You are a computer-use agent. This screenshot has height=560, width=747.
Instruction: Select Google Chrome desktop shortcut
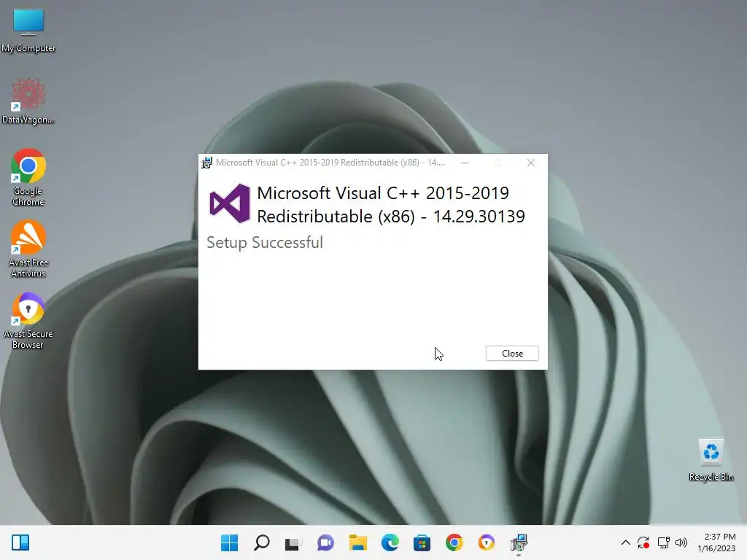(x=28, y=178)
